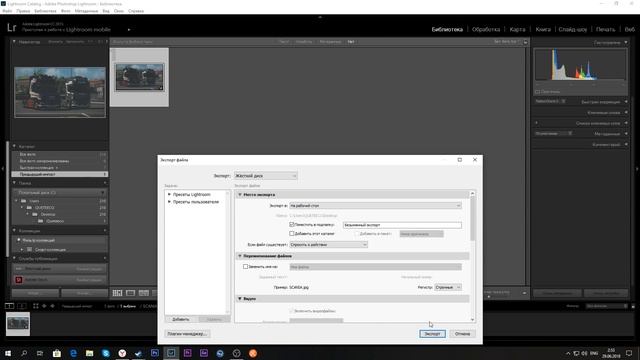
Task: Toggle Add to this catalog checkbox
Action: click(291, 233)
